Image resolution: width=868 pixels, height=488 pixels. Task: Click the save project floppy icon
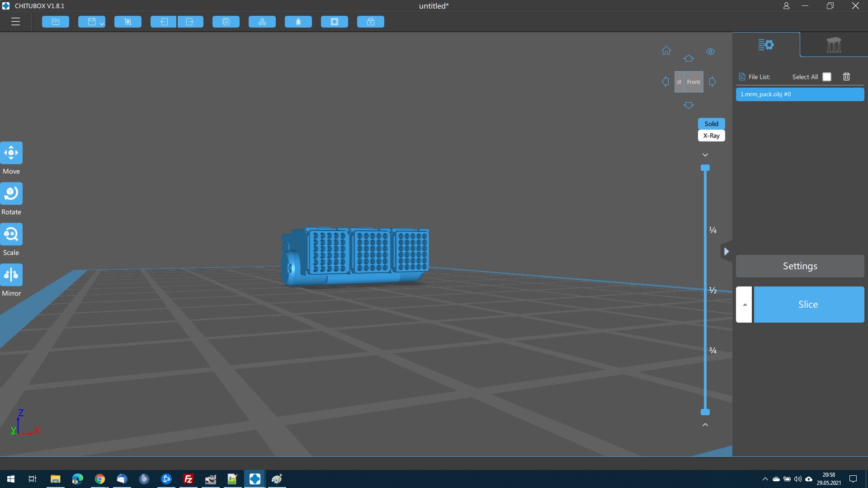pos(91,22)
